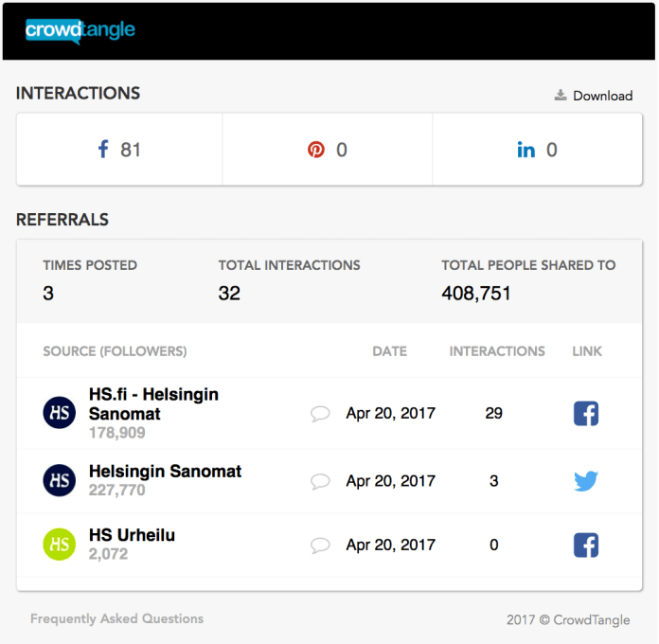This screenshot has width=659, height=644.
Task: Click the HS Urheilu source name
Action: 132,535
